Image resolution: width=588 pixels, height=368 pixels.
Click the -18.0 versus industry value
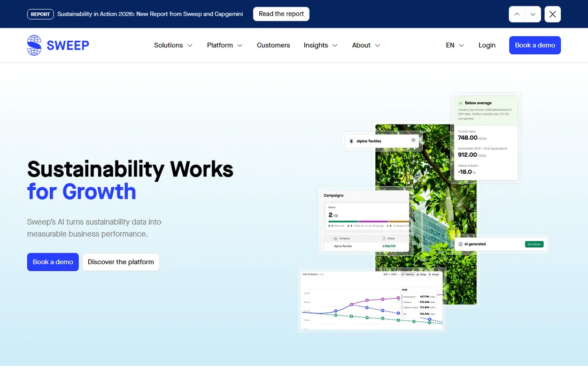(465, 172)
